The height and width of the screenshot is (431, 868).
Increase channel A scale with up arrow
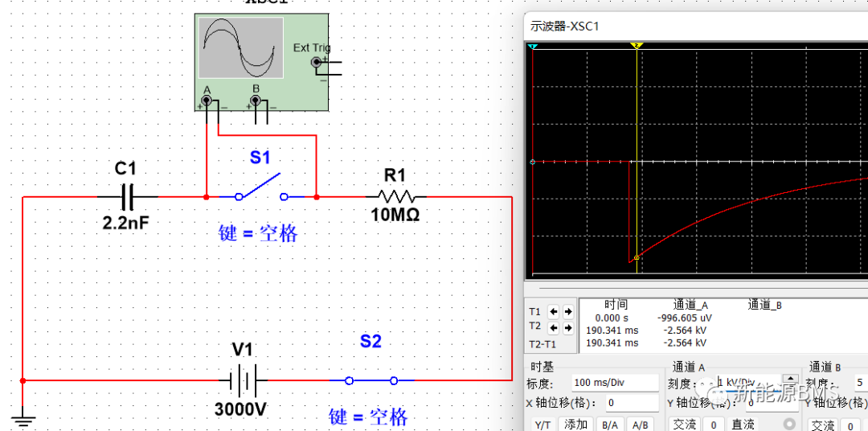[x=789, y=380]
